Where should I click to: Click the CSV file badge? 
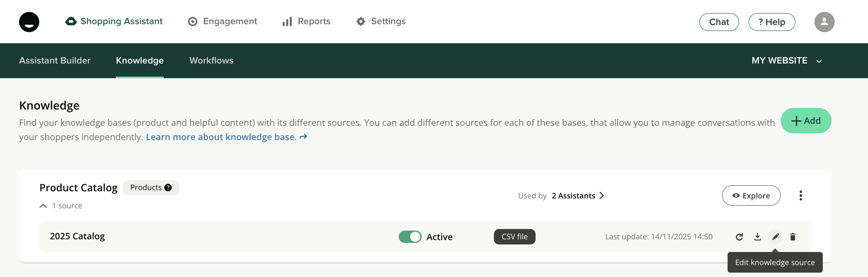tap(514, 237)
